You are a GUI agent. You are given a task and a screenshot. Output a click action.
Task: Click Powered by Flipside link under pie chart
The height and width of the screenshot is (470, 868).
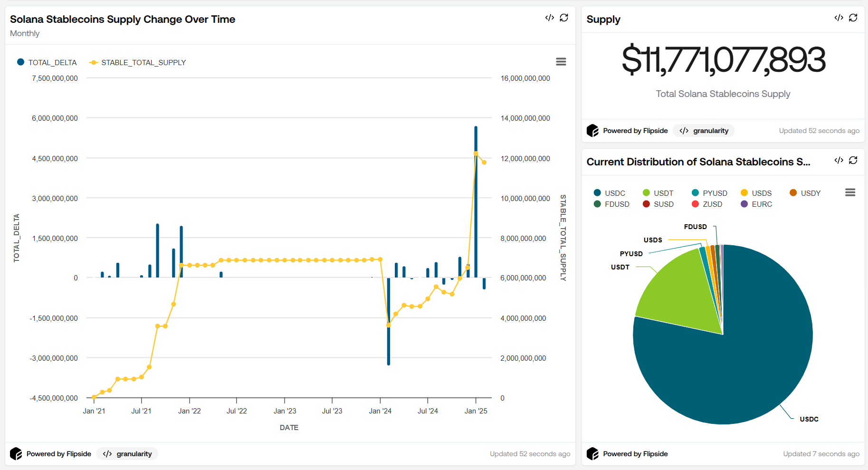(635, 454)
